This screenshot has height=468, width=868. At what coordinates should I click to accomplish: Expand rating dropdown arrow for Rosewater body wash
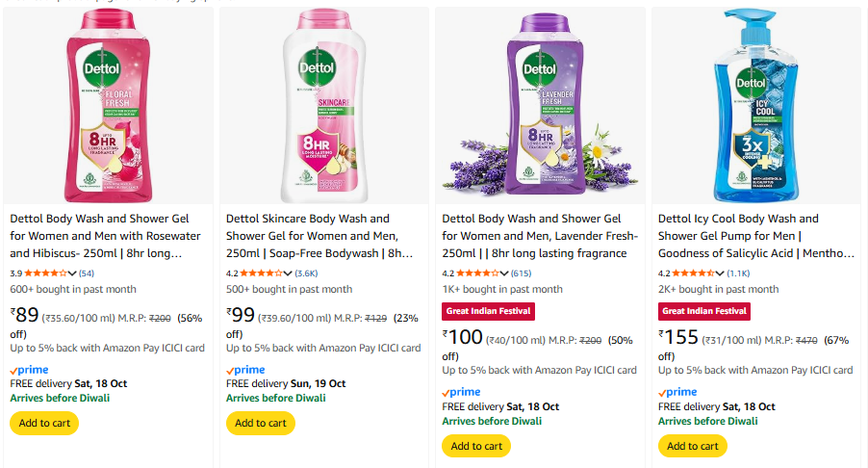pyautogui.click(x=71, y=273)
